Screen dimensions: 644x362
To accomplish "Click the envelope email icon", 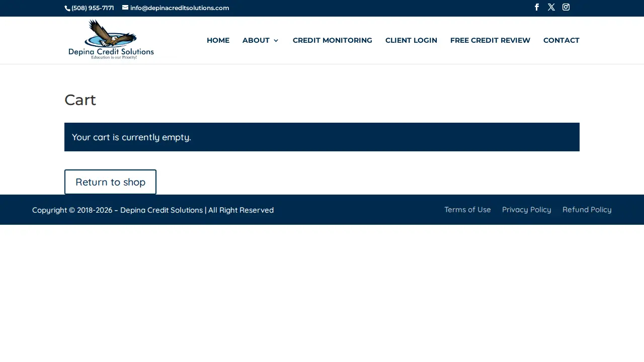I will click(x=125, y=8).
